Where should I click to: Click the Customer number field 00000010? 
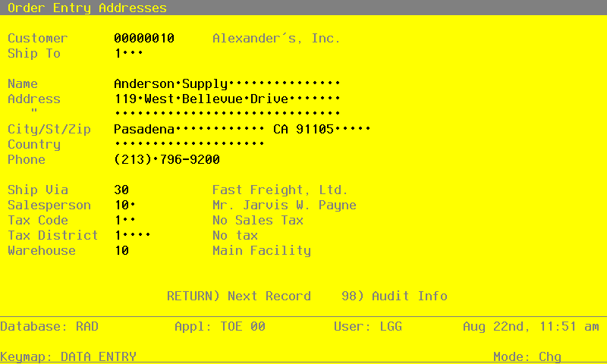[144, 38]
